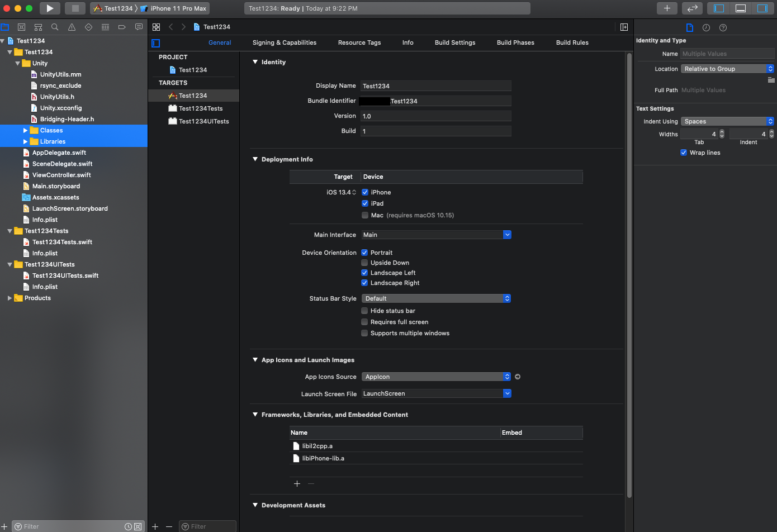This screenshot has height=532, width=777.
Task: Open the Test navigator diamond icon
Action: 88,27
